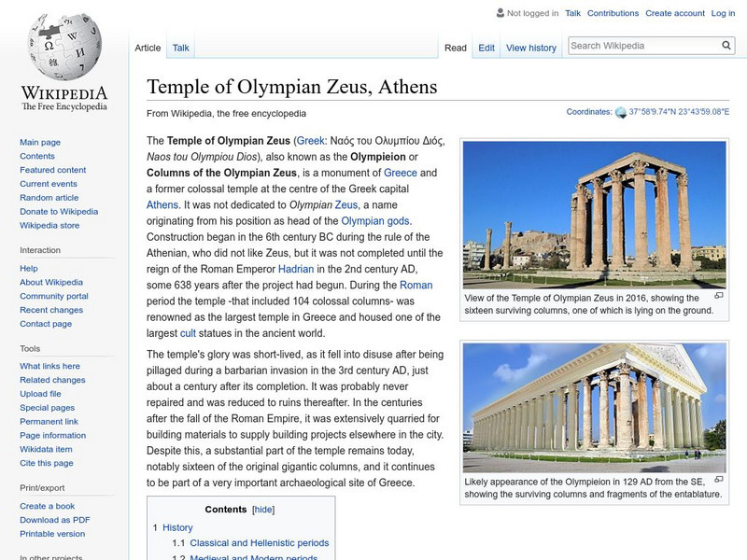The width and height of the screenshot is (747, 560).
Task: Click Donate to Wikipedia
Action: 59,212
